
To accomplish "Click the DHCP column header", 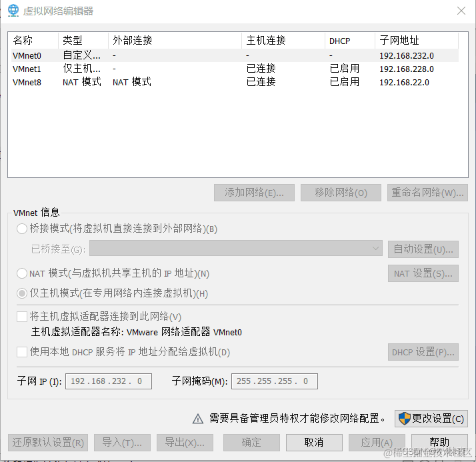I will click(x=350, y=40).
